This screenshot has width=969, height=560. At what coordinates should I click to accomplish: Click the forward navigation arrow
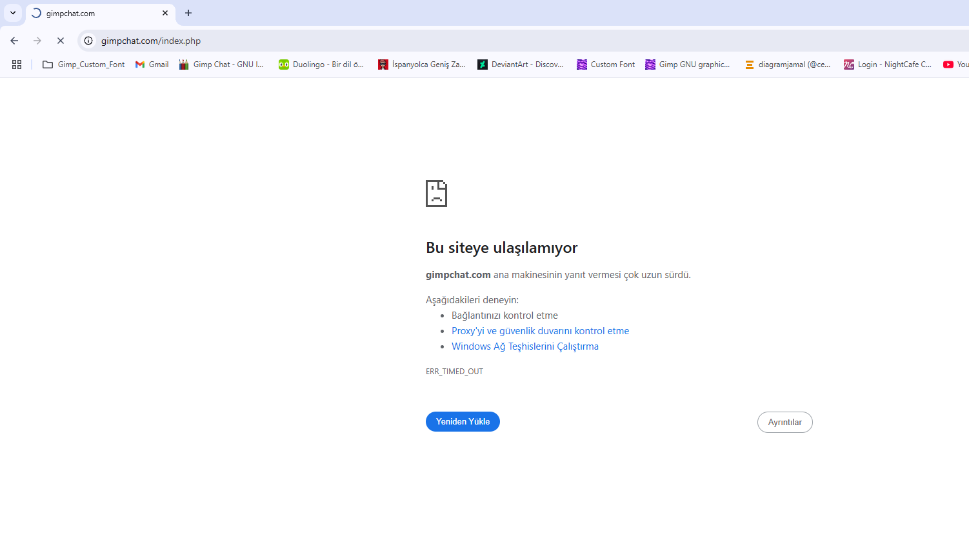click(37, 41)
